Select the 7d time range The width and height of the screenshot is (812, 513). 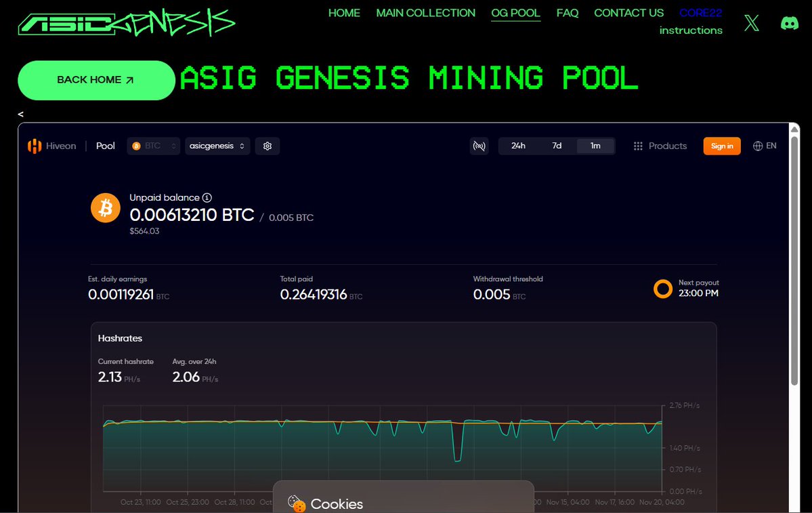tap(557, 146)
